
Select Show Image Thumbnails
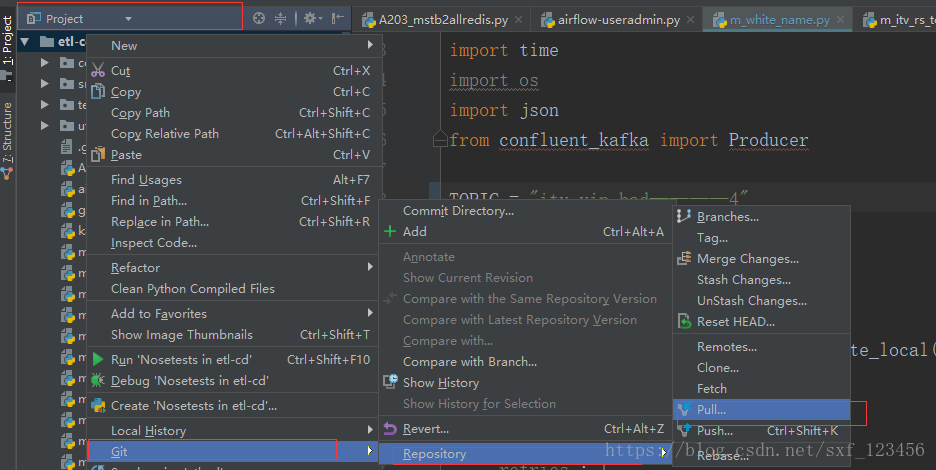[234, 334]
